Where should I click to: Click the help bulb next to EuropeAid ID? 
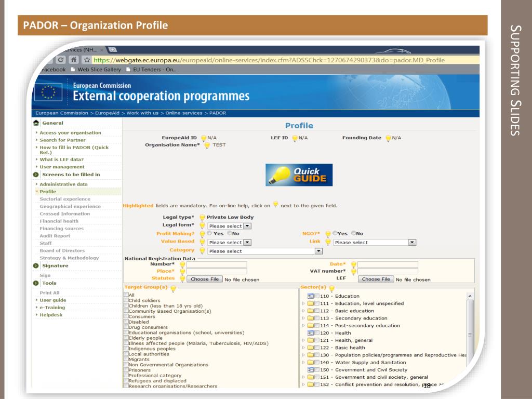click(204, 138)
